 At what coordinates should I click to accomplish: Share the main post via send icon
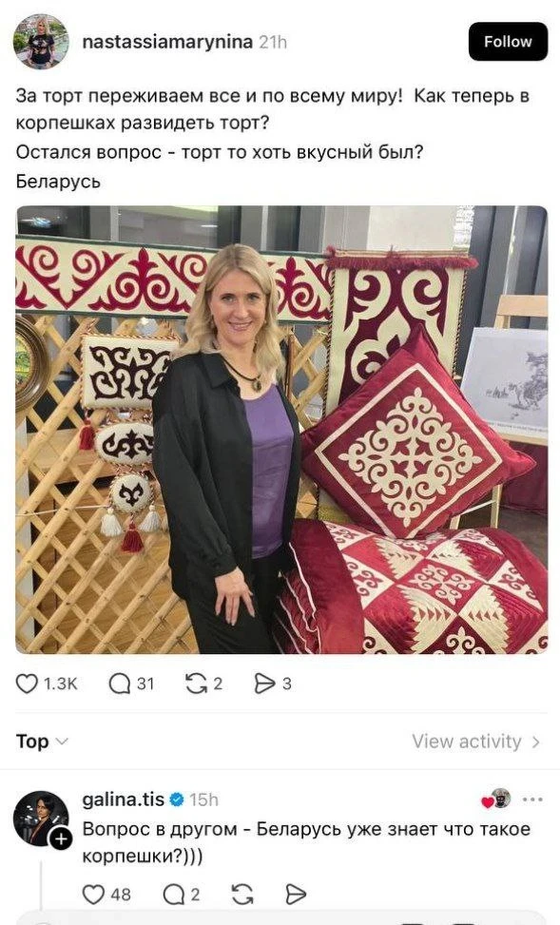tap(264, 684)
